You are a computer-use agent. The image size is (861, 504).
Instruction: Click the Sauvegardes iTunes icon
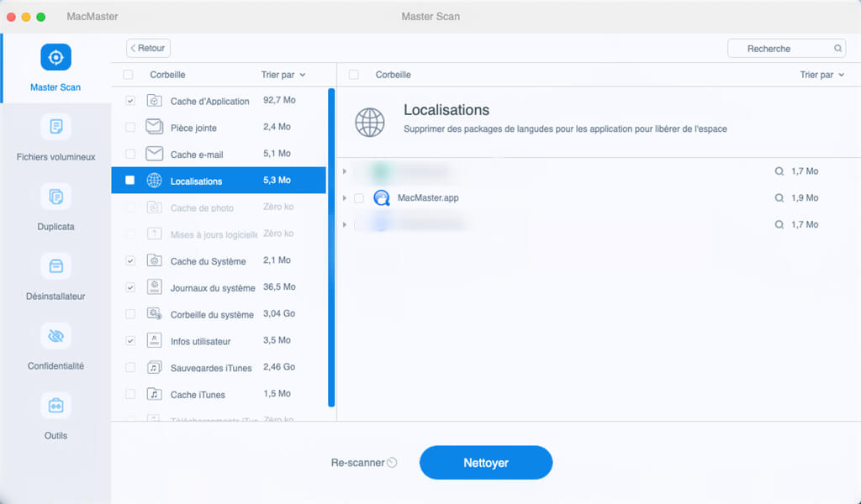[155, 367]
